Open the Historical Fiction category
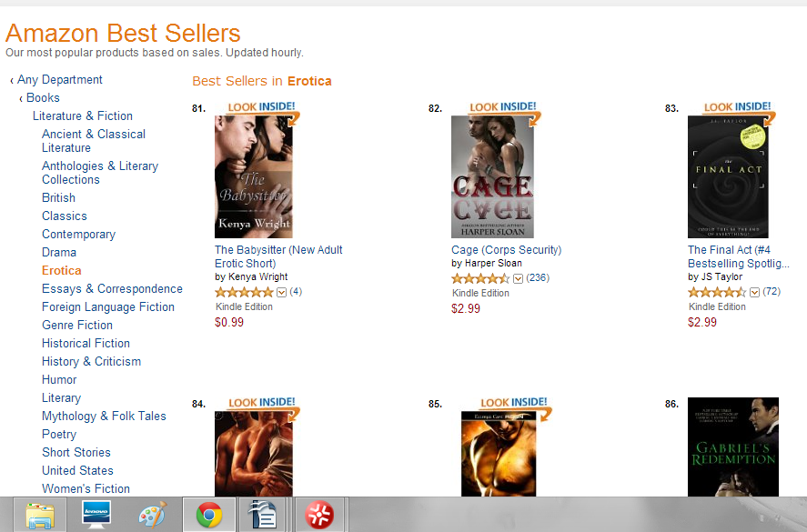The width and height of the screenshot is (807, 532). point(86,343)
